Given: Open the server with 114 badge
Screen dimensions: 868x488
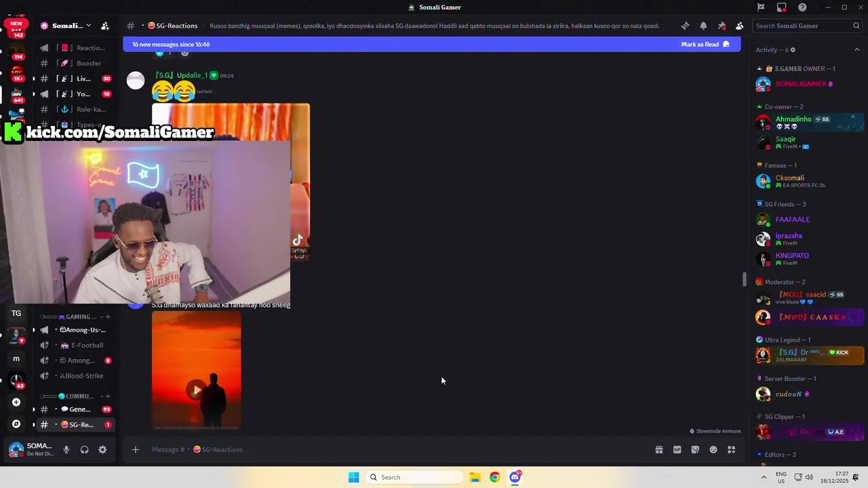Looking at the screenshot, I should pos(17,51).
